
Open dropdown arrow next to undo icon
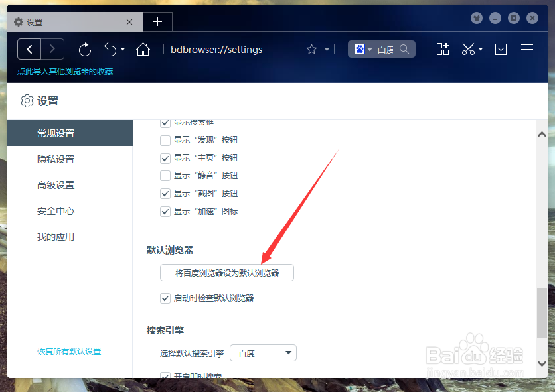[123, 49]
